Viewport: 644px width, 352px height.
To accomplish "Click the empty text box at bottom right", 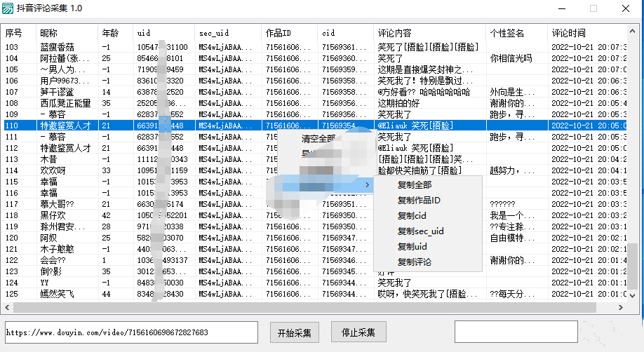I will [x=516, y=332].
